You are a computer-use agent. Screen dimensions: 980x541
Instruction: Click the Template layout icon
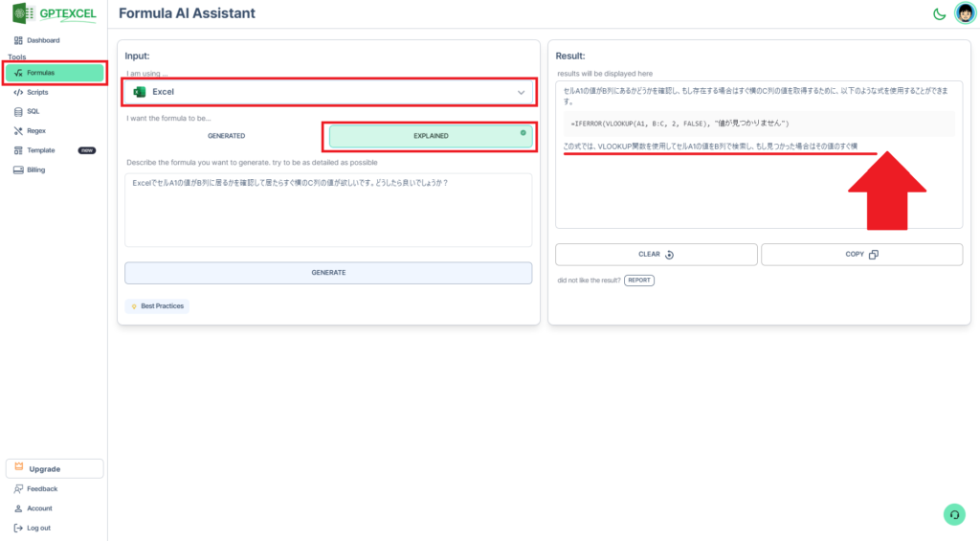tap(18, 150)
